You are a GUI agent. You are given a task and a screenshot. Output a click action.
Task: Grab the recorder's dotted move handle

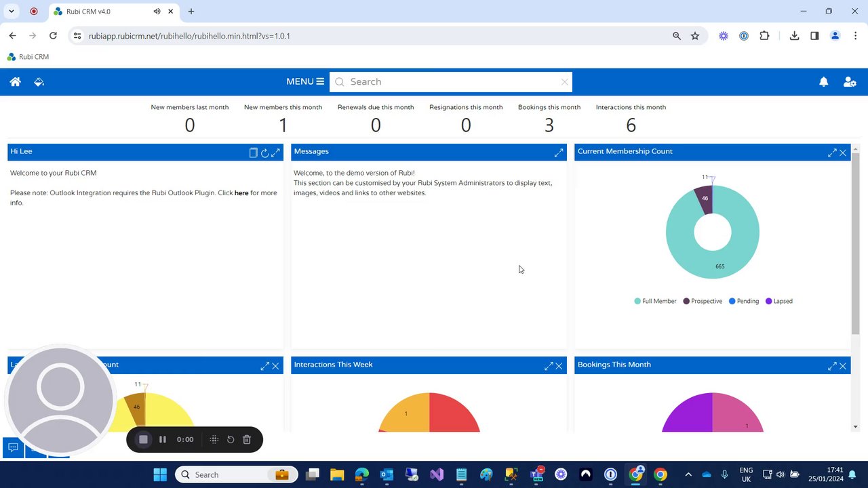214,439
